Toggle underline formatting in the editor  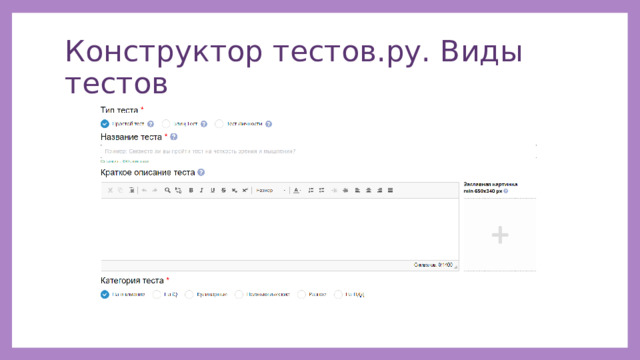[x=213, y=190]
